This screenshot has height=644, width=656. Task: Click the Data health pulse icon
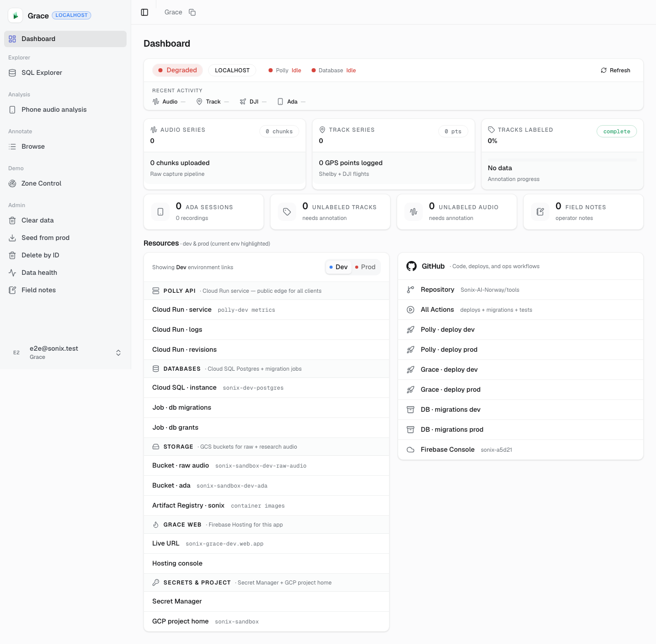tap(12, 273)
